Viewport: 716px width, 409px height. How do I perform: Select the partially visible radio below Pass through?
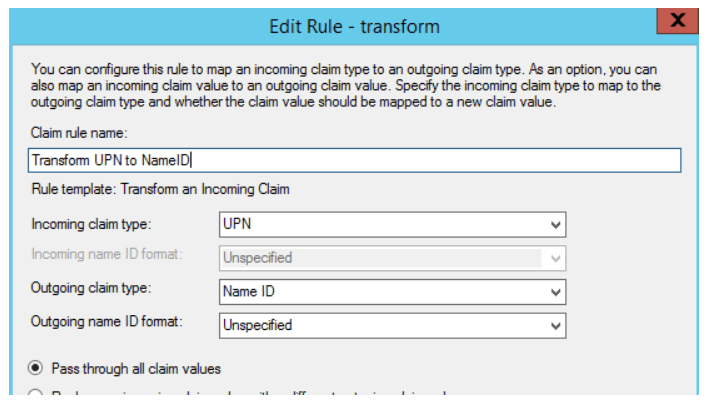[x=36, y=398]
